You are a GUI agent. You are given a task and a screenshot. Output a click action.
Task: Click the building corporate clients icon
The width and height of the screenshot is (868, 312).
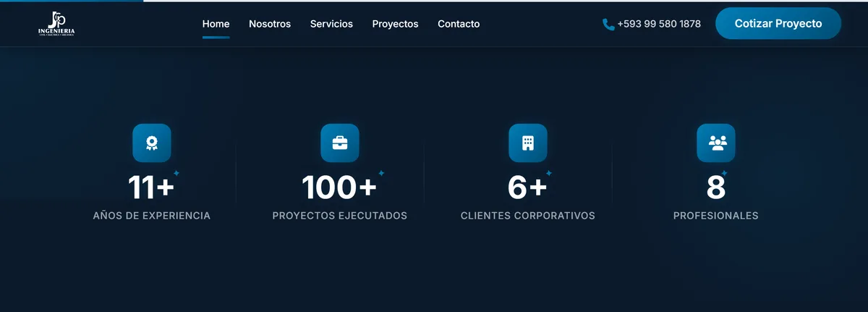[528, 143]
